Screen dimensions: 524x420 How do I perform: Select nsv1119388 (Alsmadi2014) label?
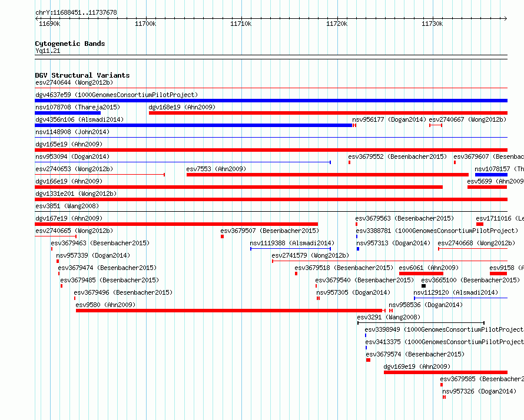coord(292,243)
